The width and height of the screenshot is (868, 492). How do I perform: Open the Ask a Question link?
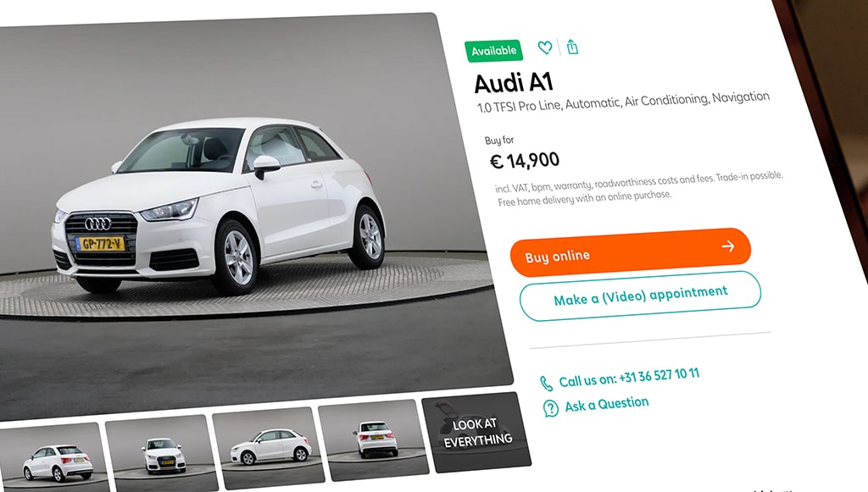(x=607, y=405)
